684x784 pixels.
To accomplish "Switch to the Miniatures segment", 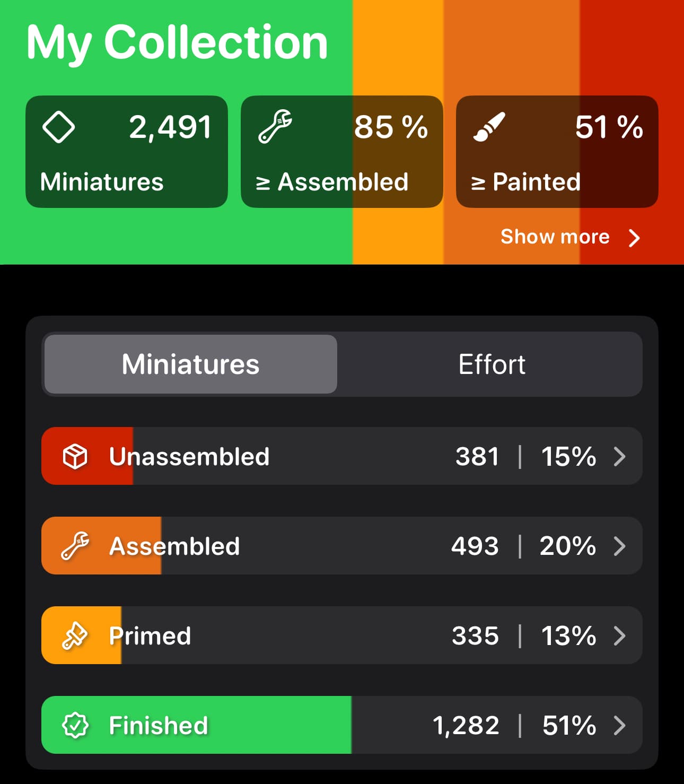I will 190,364.
